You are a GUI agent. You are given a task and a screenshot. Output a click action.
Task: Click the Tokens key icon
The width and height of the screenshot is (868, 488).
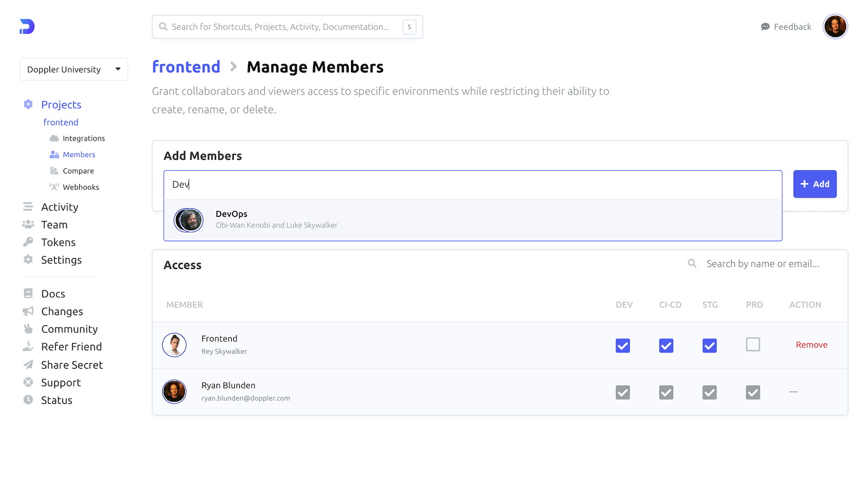(28, 242)
